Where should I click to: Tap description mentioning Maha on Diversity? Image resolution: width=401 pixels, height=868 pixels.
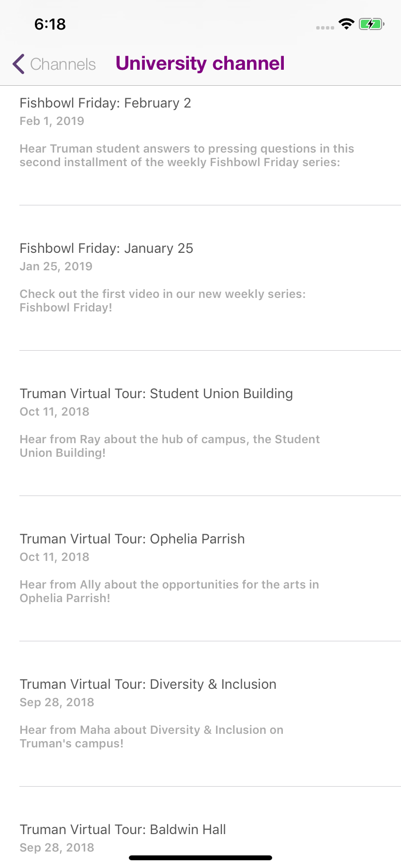point(151,737)
